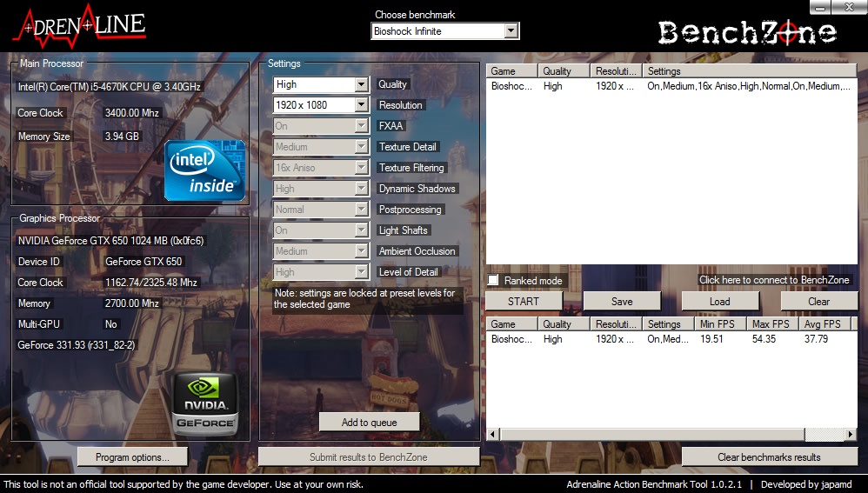This screenshot has height=493, width=868.
Task: Enable the Ranked mode checkbox
Action: click(x=493, y=280)
